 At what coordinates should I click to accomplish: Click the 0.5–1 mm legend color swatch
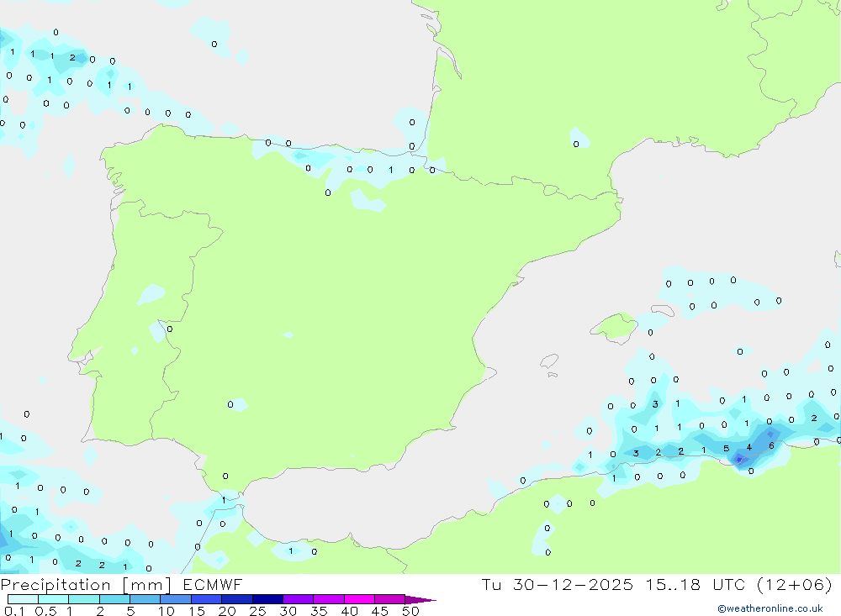pyautogui.click(x=54, y=599)
